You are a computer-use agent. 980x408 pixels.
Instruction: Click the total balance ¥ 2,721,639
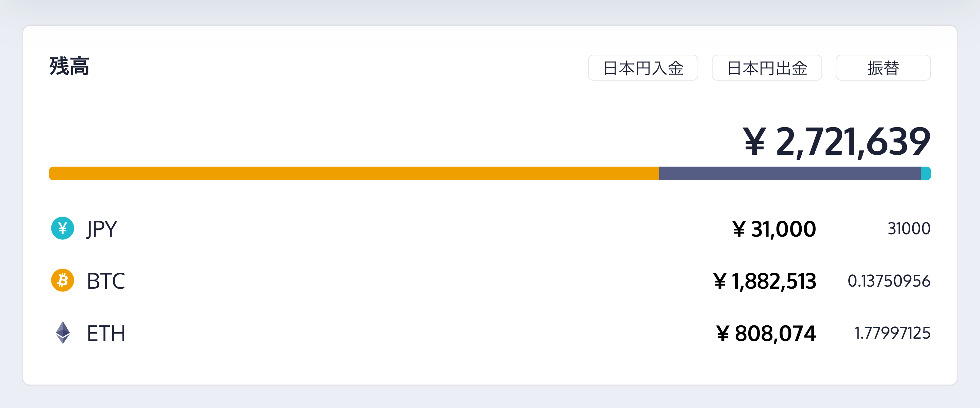tap(836, 142)
